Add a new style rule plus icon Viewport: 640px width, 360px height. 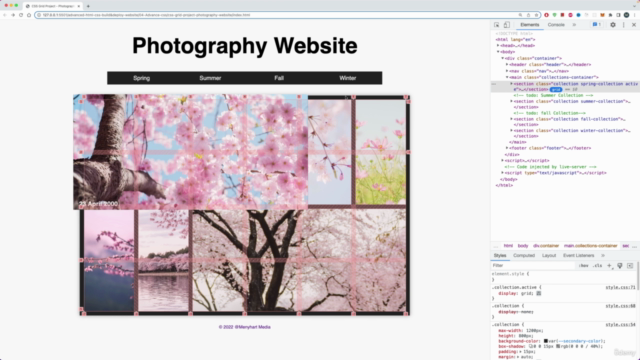coord(609,265)
